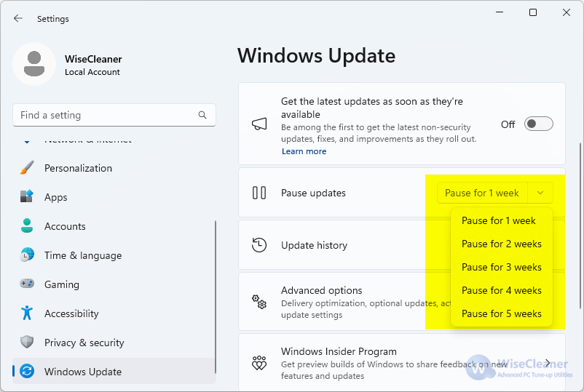584x392 pixels.
Task: Click the Windows Update sync icon
Action: click(x=27, y=371)
